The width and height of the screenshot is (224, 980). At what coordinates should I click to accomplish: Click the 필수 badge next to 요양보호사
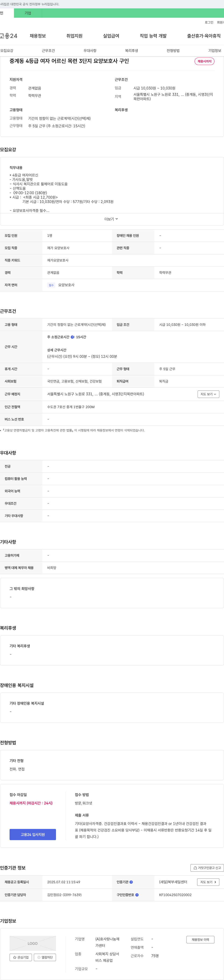(x=51, y=285)
